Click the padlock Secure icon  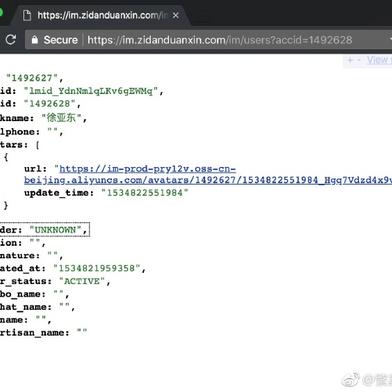(35, 40)
